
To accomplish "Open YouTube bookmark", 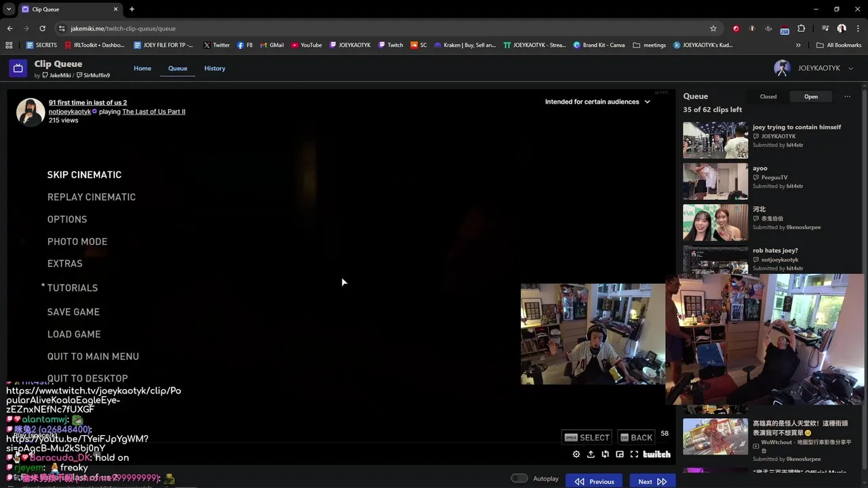I will [307, 45].
